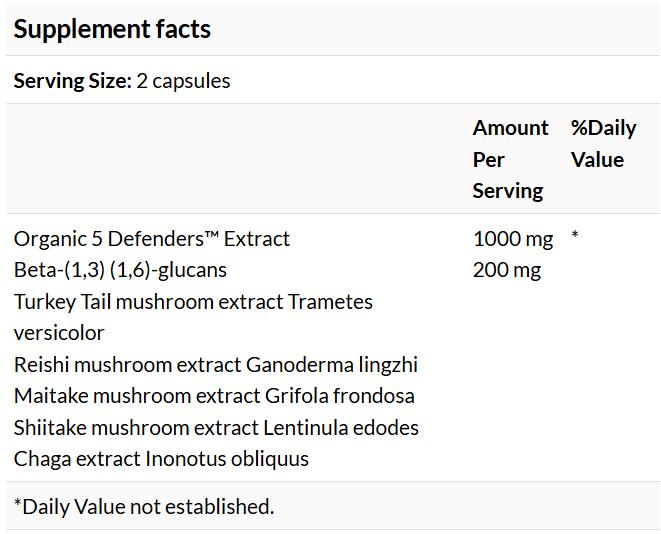Click the word "versicolor"

[59, 332]
